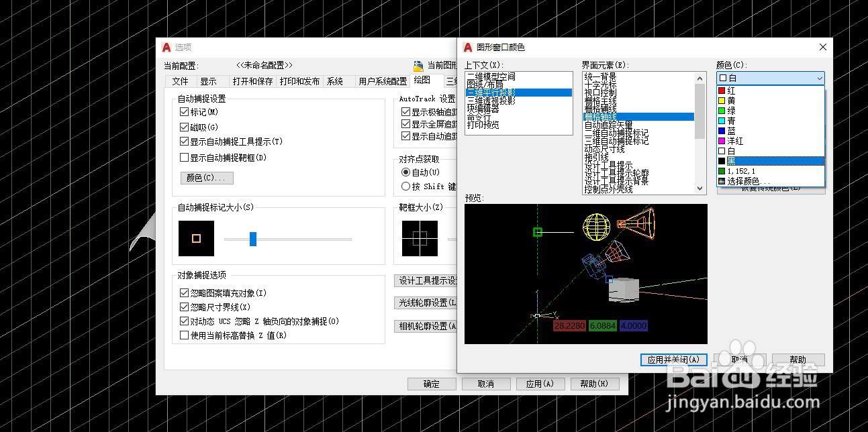
Task: Toggle the 磁吸(G) checkbox
Action: point(185,127)
